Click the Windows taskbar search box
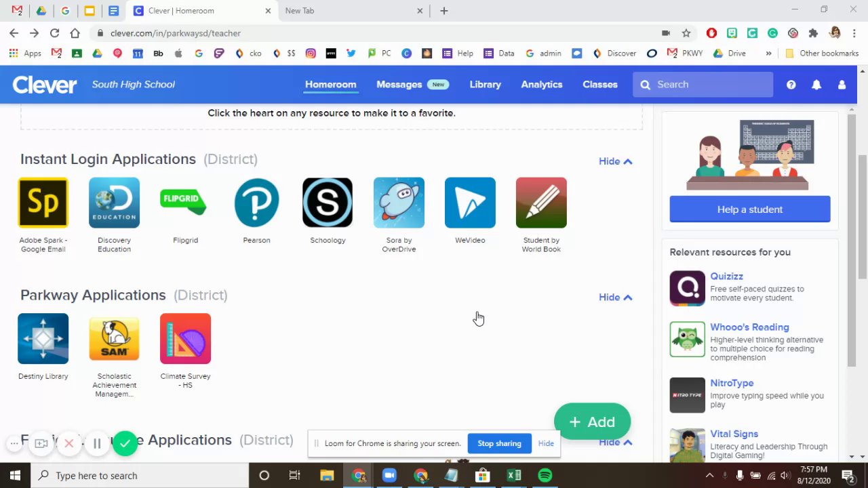This screenshot has height=488, width=868. [x=140, y=475]
